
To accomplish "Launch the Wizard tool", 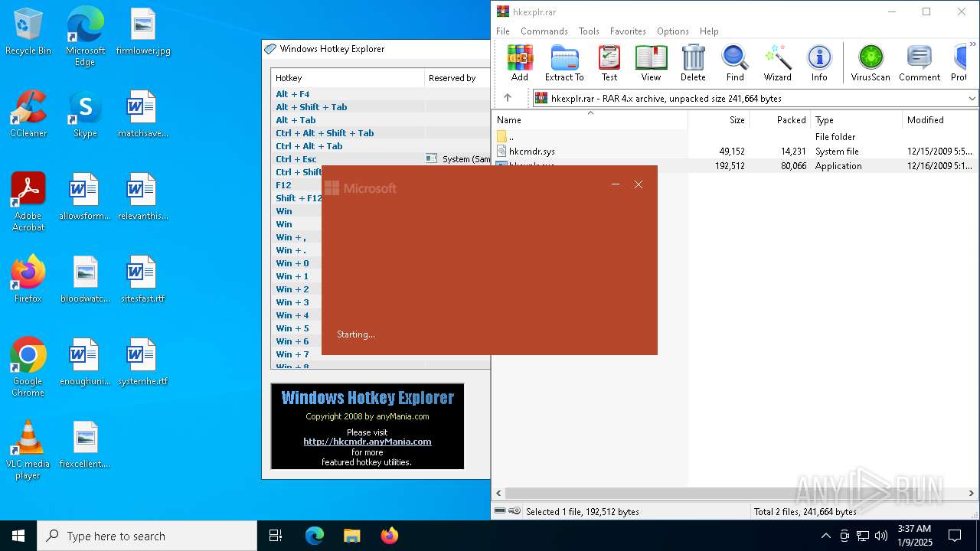I will click(777, 63).
